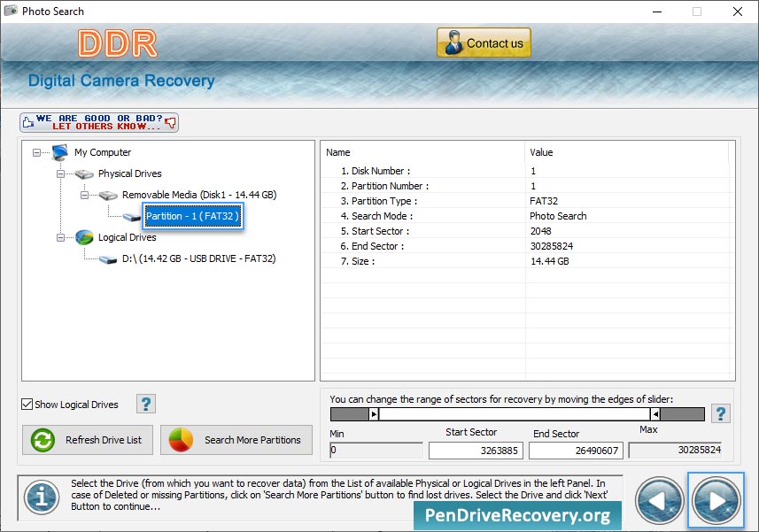The image size is (759, 532).
Task: Click the Photo Search title bar app icon
Action: tap(11, 11)
